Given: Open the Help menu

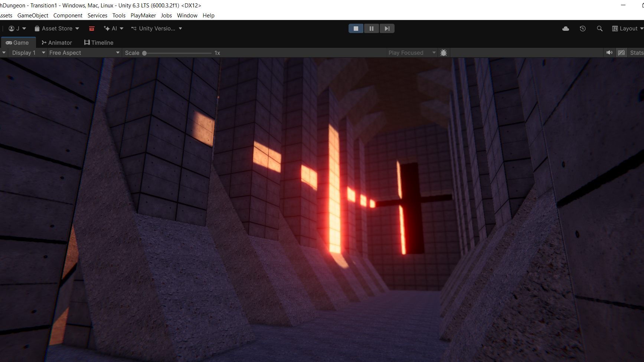Looking at the screenshot, I should click(209, 16).
